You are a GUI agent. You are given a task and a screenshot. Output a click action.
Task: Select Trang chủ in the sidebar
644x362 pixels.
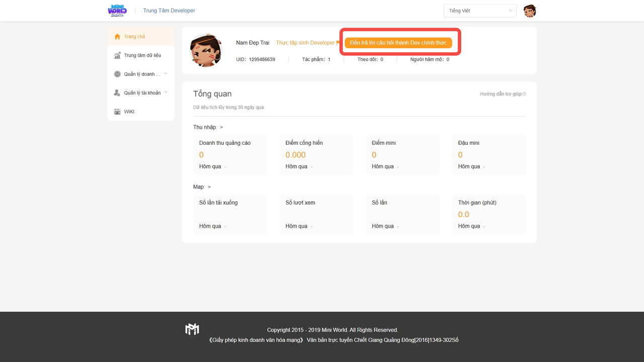(x=135, y=37)
